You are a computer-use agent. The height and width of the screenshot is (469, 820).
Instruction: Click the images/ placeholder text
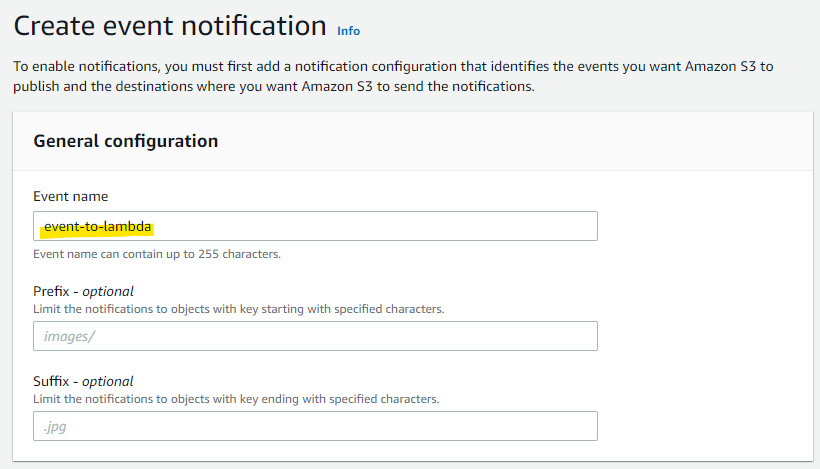68,336
